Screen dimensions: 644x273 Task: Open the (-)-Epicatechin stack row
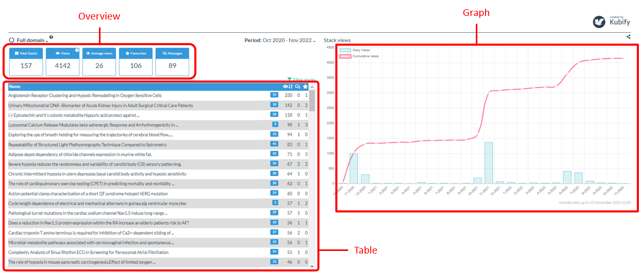coord(74,115)
